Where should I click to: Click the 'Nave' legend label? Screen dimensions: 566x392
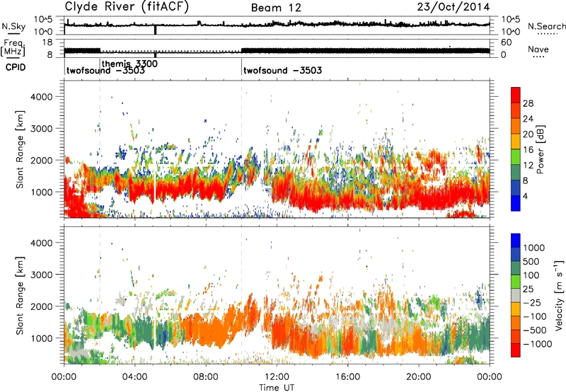538,50
